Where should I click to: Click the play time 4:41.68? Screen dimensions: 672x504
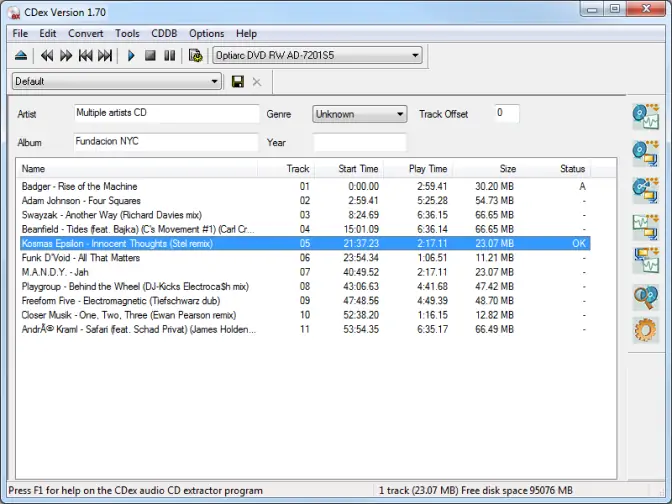pyautogui.click(x=432, y=286)
